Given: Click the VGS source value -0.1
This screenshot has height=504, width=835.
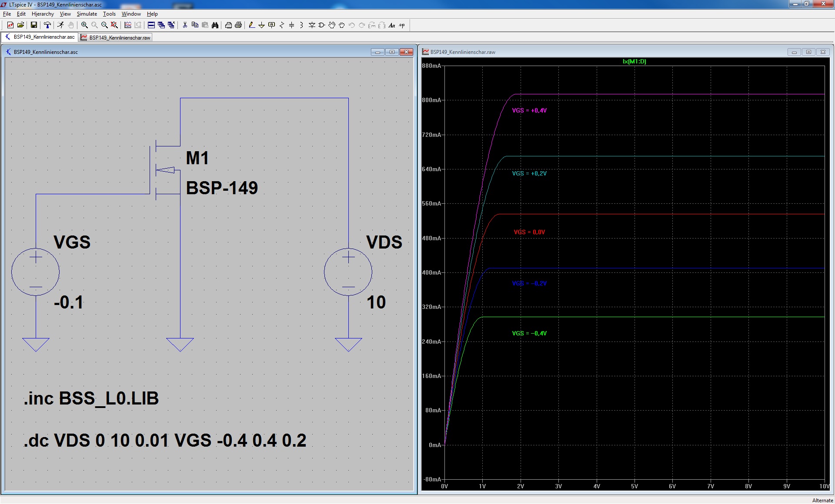Looking at the screenshot, I should point(68,302).
